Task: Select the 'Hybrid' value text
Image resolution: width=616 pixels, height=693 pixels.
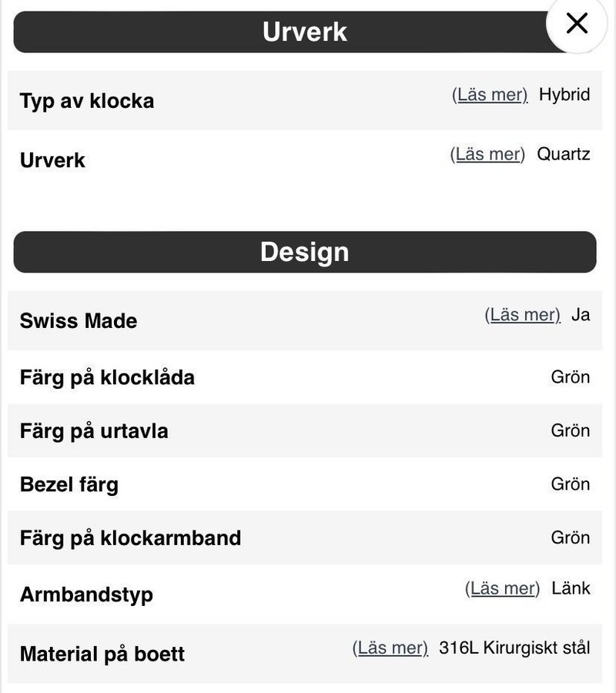Action: (564, 95)
